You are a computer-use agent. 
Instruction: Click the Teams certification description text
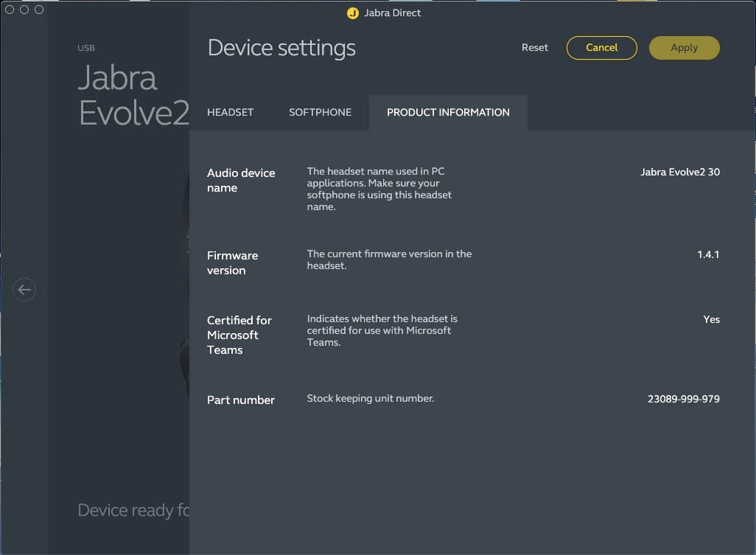[x=382, y=330]
